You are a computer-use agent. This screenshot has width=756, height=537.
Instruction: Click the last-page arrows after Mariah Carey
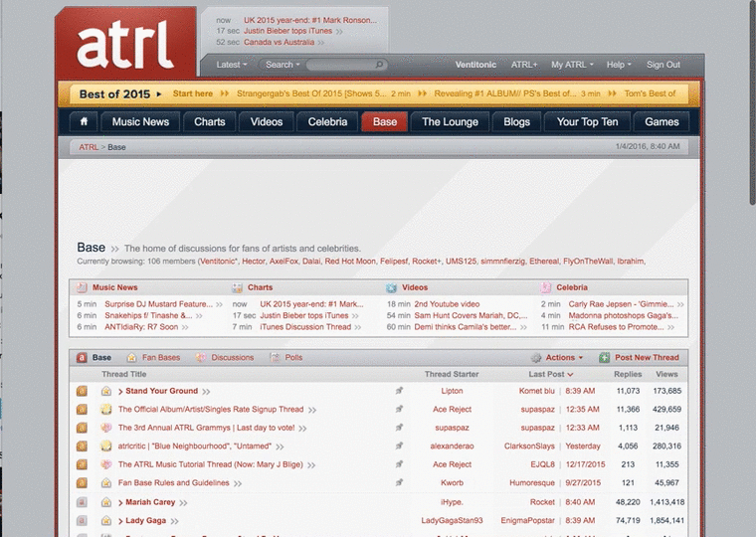tap(183, 503)
